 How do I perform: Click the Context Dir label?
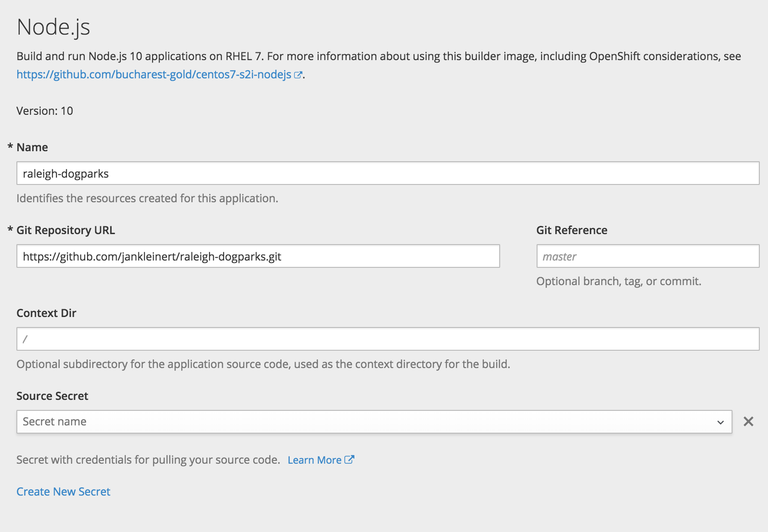tap(46, 313)
